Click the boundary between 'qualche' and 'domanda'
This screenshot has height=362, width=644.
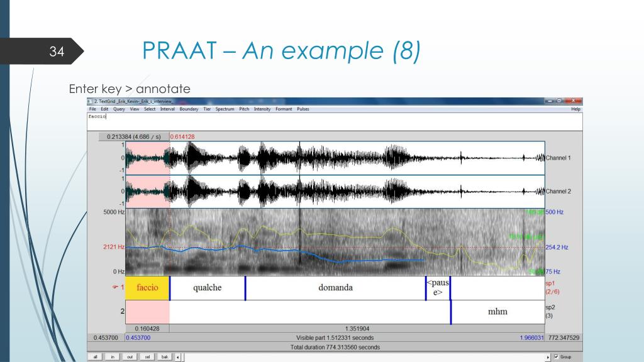(x=245, y=288)
